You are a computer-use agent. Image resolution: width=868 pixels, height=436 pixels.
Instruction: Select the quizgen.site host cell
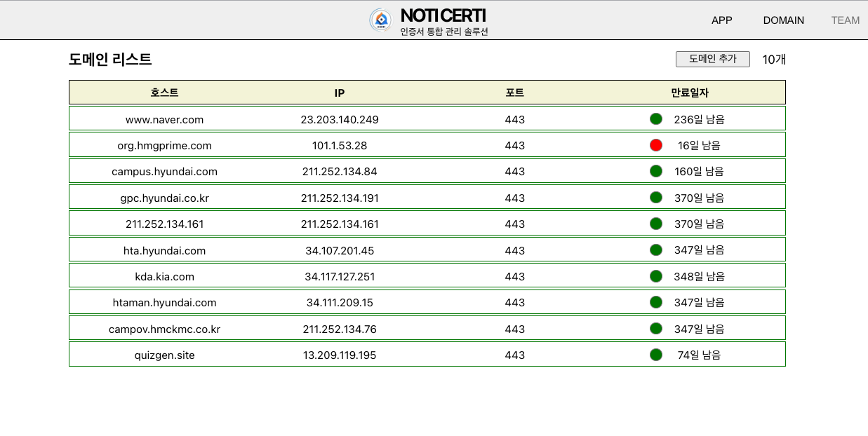[164, 355]
